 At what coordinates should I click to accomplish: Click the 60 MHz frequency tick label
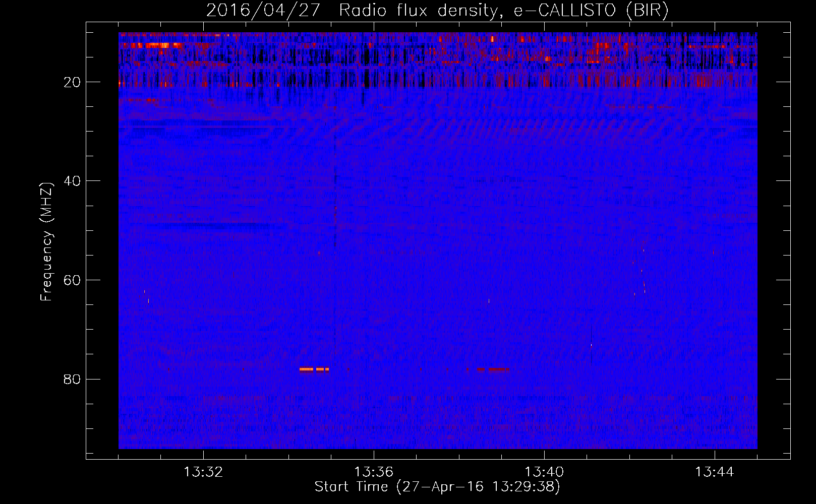72,280
